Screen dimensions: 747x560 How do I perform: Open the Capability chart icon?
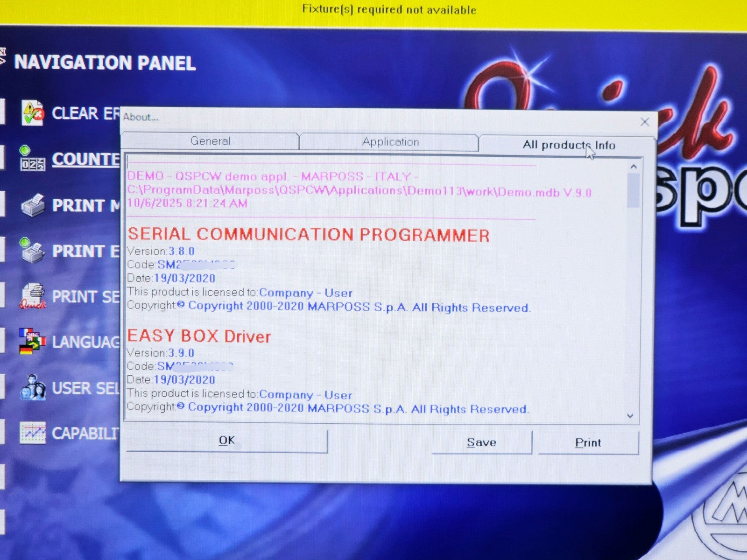click(x=33, y=433)
